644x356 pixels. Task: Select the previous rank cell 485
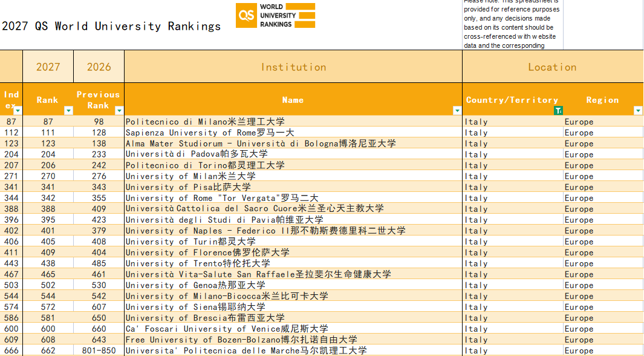coord(99,263)
